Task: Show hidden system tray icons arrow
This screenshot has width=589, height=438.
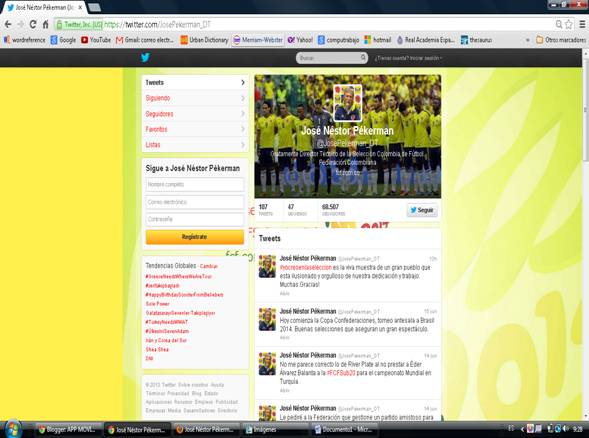Action: pyautogui.click(x=522, y=429)
